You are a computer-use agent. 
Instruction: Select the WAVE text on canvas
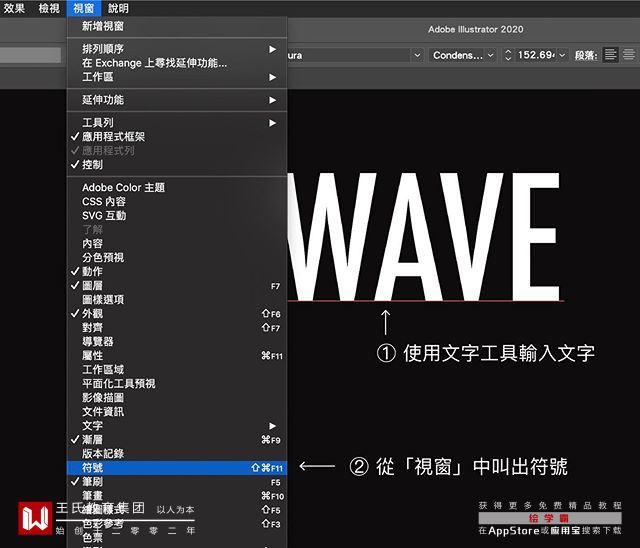[424, 237]
